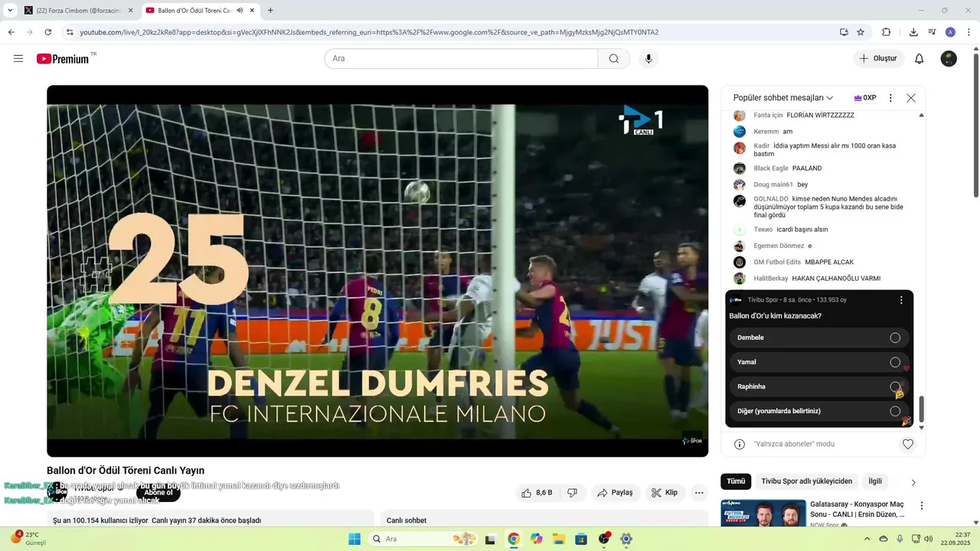Click video title Ballon d'Or Ödül Töreni Canlı Yayın
Screen dimensions: 980x551
tap(126, 471)
